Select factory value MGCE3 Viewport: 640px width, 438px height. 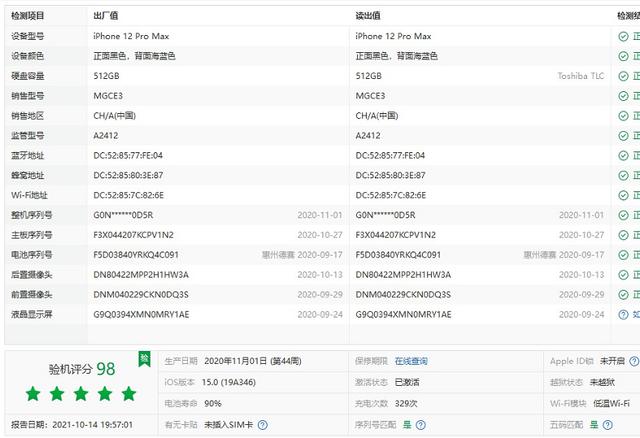[108, 96]
